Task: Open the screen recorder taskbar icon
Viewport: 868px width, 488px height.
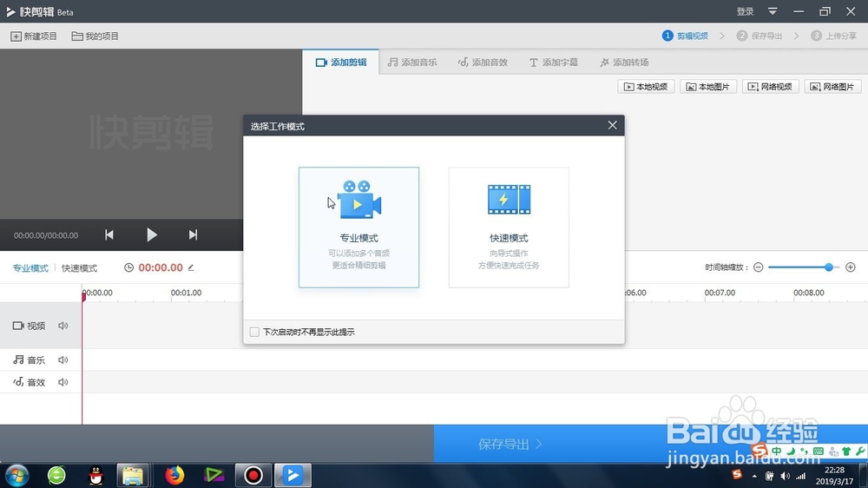Action: coord(253,475)
